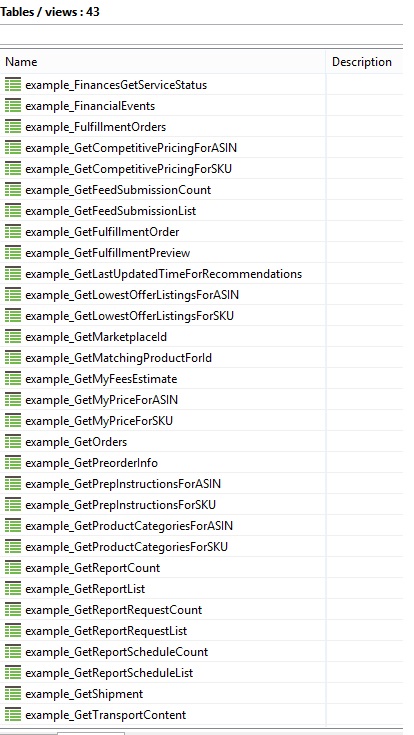Viewport: 414px width, 735px height.
Task: Click table icon beside example_FinancesGetServiceStatus
Action: (13, 85)
